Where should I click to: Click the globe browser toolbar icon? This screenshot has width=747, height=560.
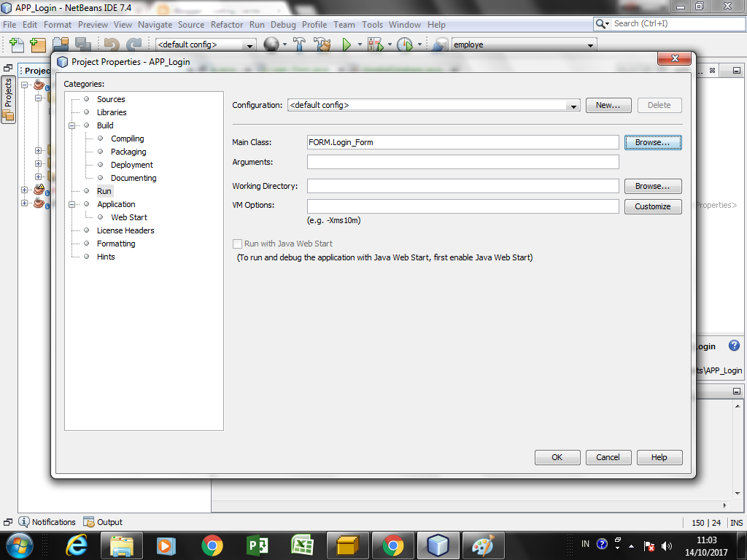click(271, 44)
